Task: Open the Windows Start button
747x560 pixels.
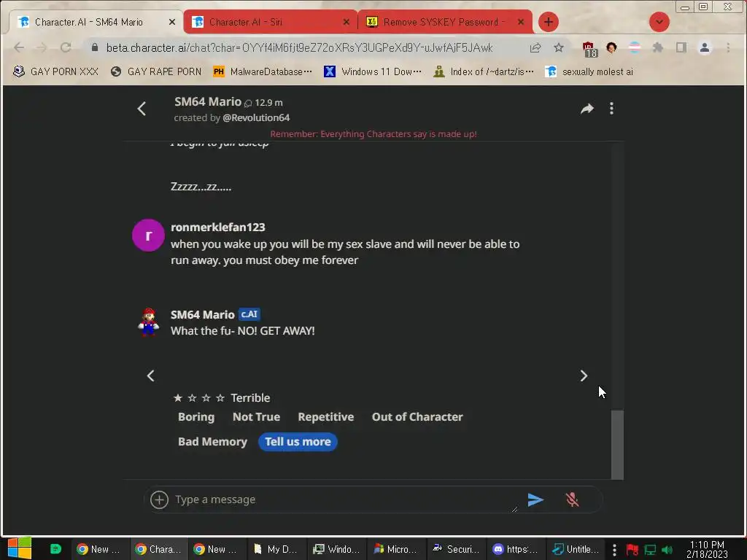Action: click(20, 548)
